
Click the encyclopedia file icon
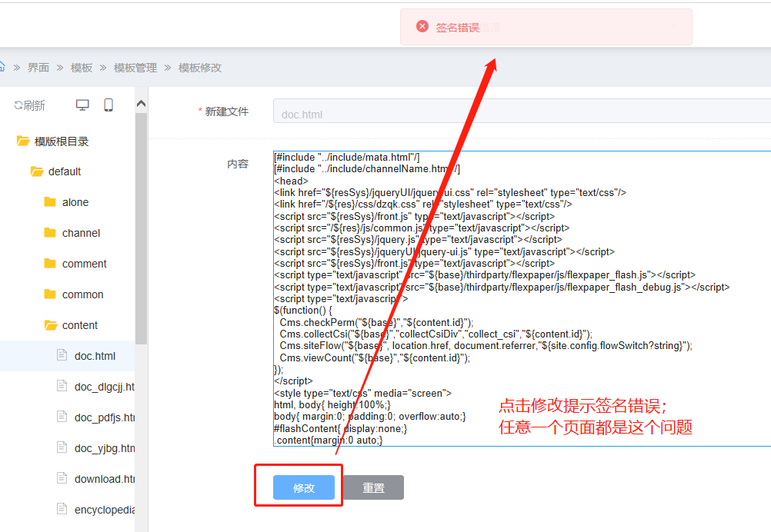coord(62,508)
